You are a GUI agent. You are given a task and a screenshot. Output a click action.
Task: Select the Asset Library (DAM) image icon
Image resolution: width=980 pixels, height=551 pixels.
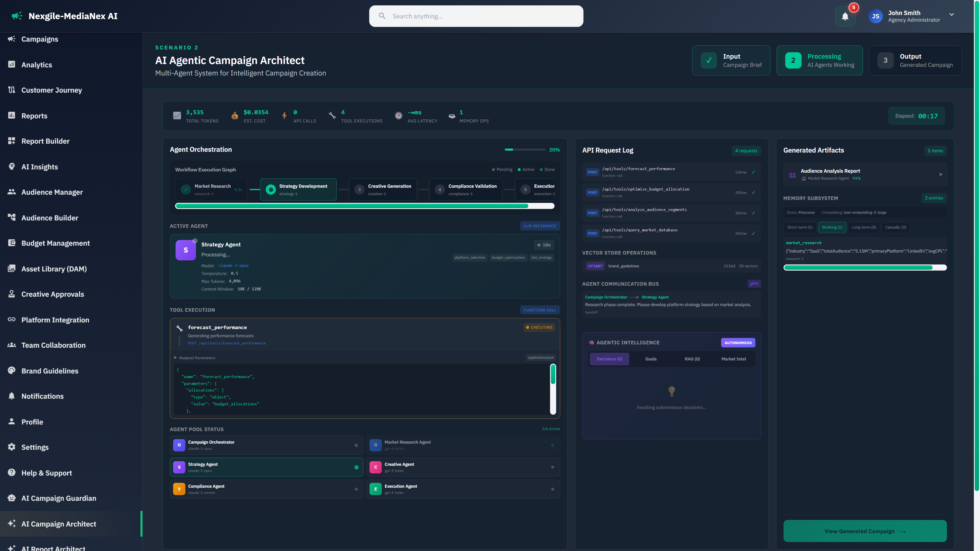[x=11, y=268]
